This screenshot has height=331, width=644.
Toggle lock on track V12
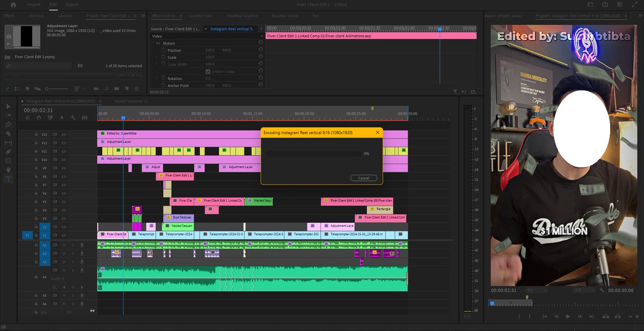coord(36,143)
